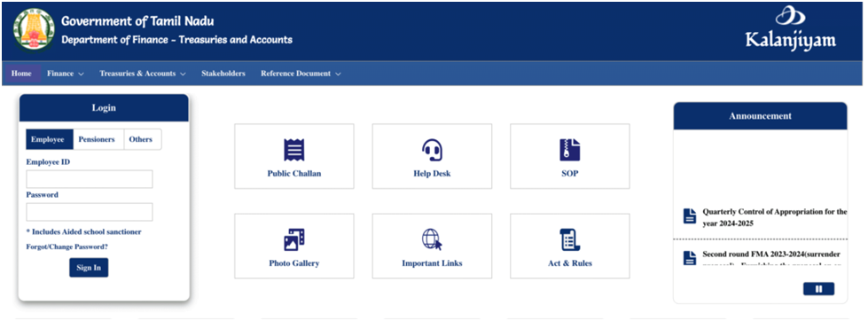
Task: Expand the Reference Document menu
Action: point(301,74)
